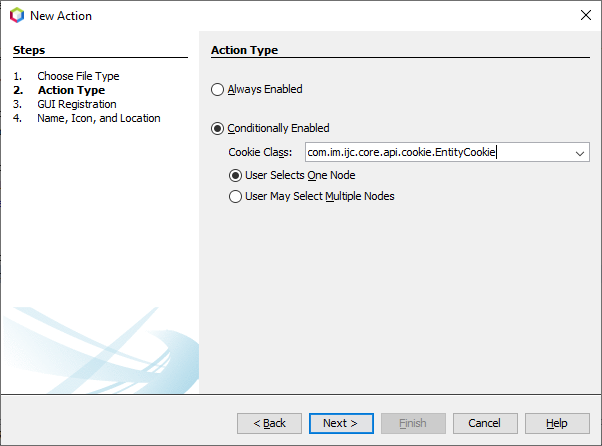Go back with the Back button
Screen dimensions: 602x446
point(269,423)
